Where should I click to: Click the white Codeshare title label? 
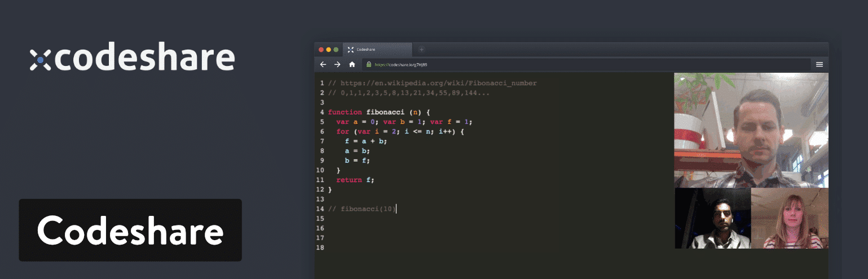pyautogui.click(x=130, y=230)
